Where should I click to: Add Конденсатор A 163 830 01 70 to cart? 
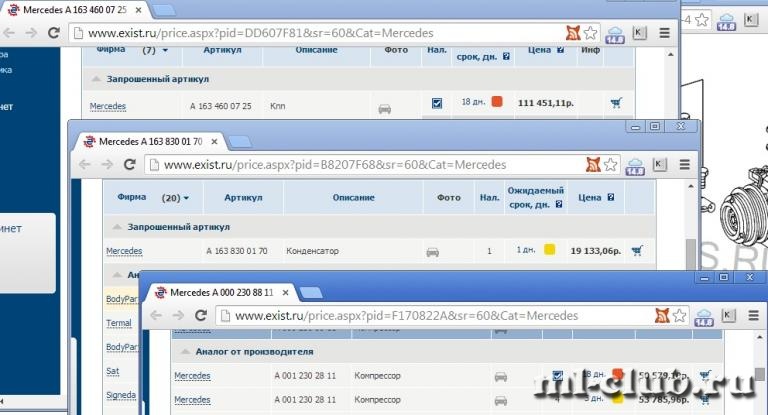pos(637,251)
